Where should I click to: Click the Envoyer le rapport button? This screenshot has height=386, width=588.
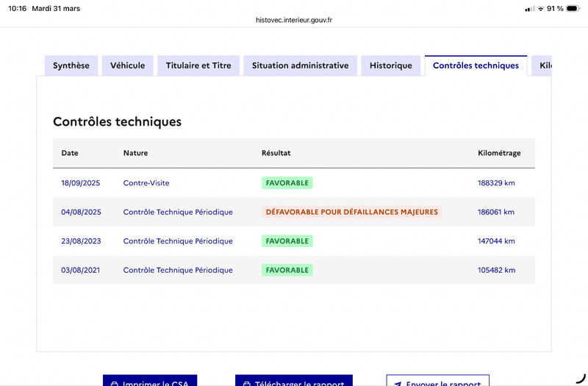(x=437, y=380)
